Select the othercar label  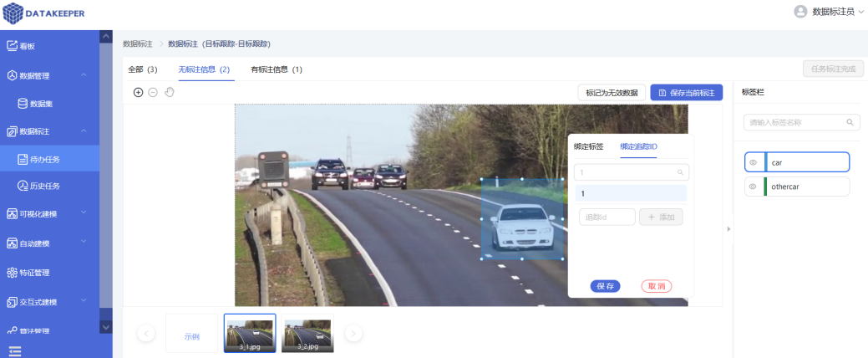coord(797,187)
